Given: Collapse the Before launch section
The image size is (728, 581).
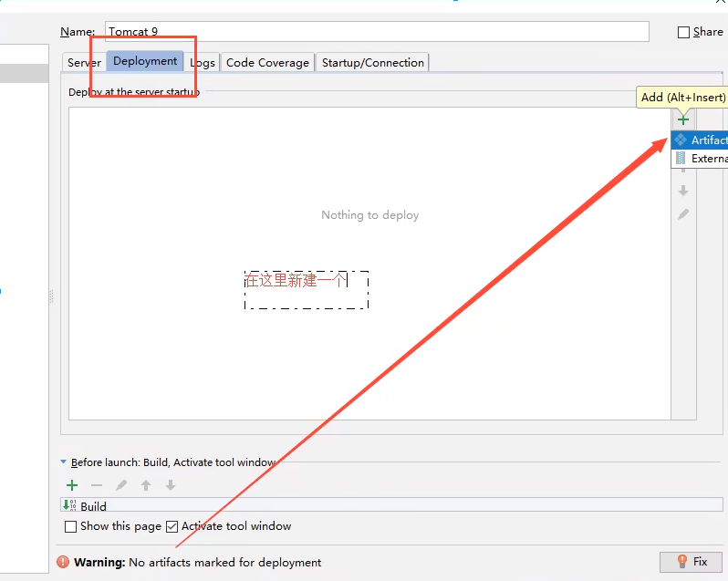Looking at the screenshot, I should tap(64, 462).
